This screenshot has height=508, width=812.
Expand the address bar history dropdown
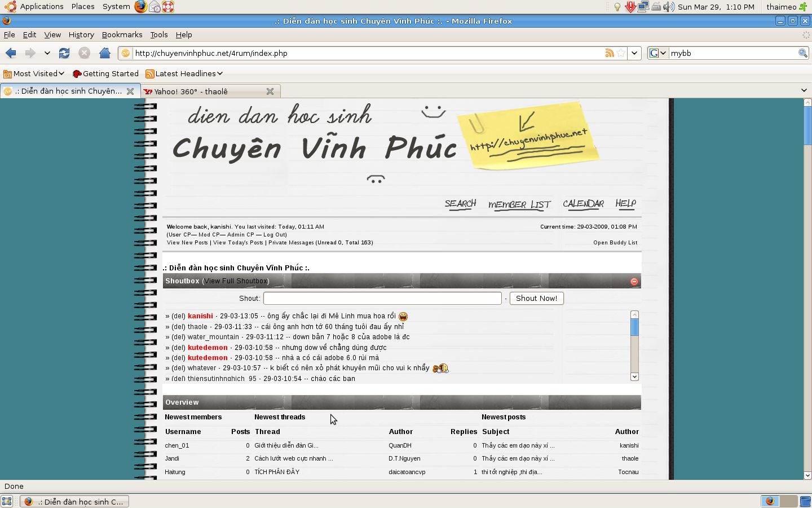(x=634, y=53)
